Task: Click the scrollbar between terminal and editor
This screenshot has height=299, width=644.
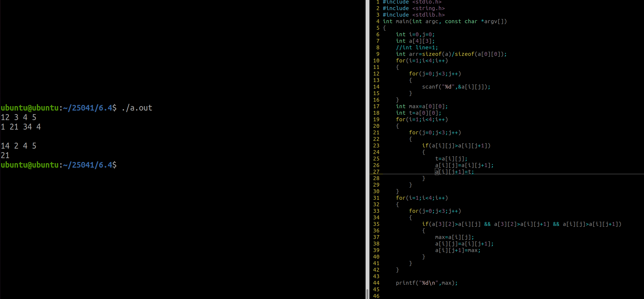Action: (368, 149)
